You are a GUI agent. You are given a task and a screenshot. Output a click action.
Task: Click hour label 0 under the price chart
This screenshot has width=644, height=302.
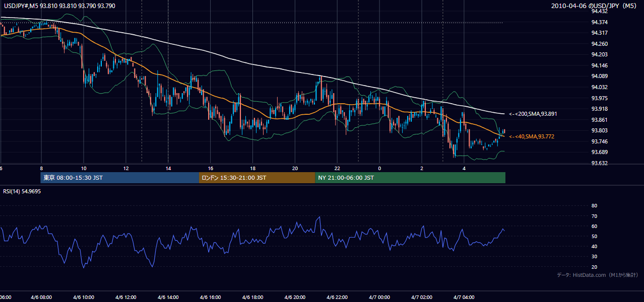(x=379, y=168)
